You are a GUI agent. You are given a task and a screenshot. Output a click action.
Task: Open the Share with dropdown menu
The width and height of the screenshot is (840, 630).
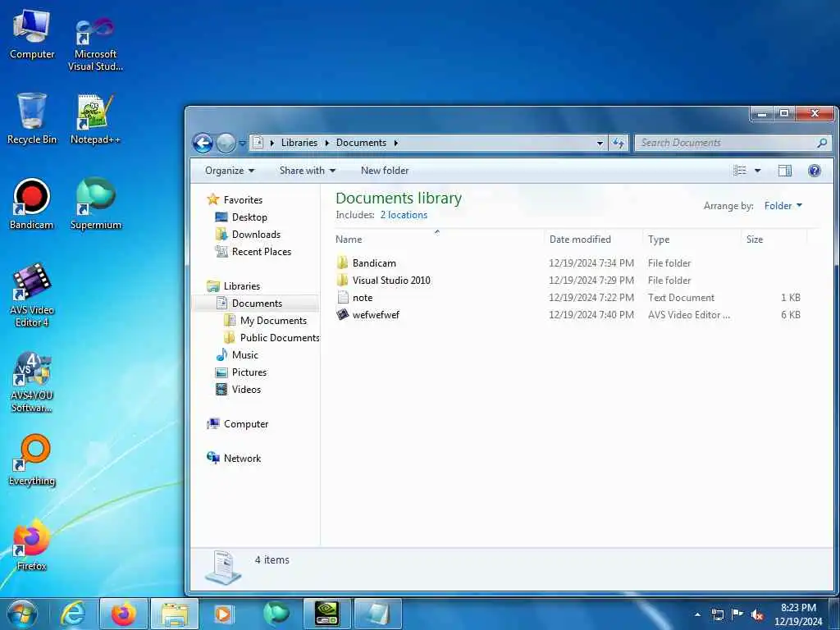[308, 171]
